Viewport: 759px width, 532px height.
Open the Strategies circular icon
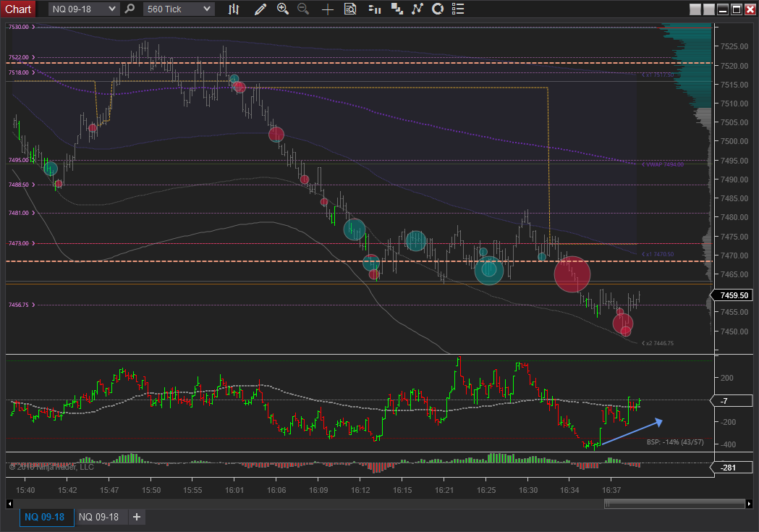point(438,9)
